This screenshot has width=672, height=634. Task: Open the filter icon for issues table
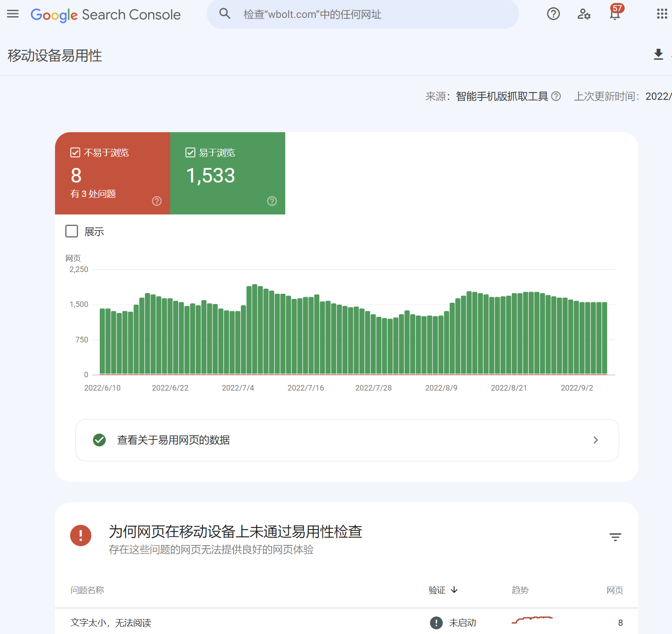(x=615, y=537)
